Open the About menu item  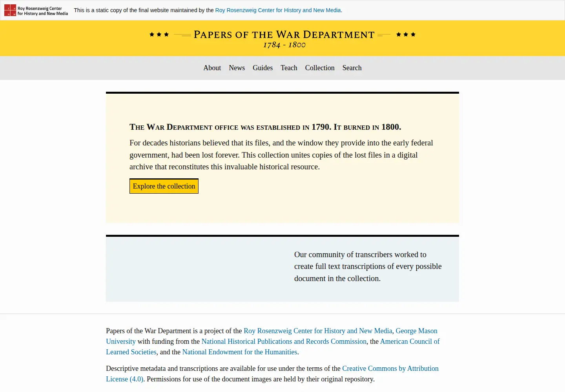(212, 68)
